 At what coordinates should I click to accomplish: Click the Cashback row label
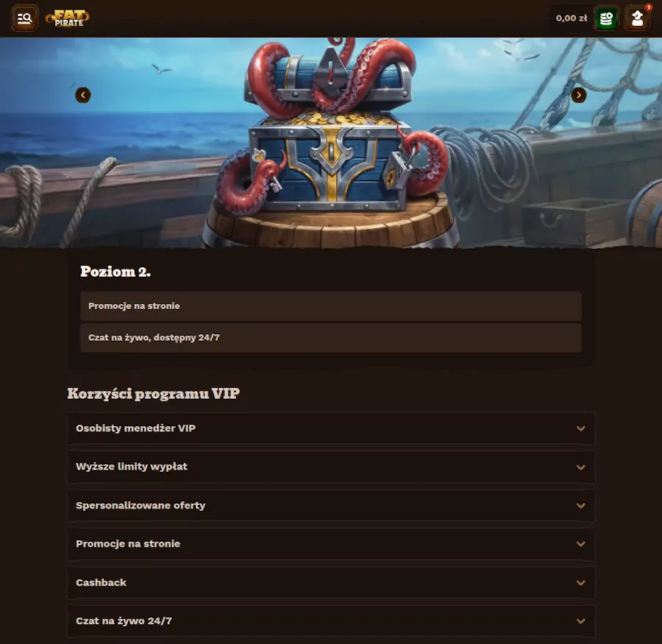102,582
